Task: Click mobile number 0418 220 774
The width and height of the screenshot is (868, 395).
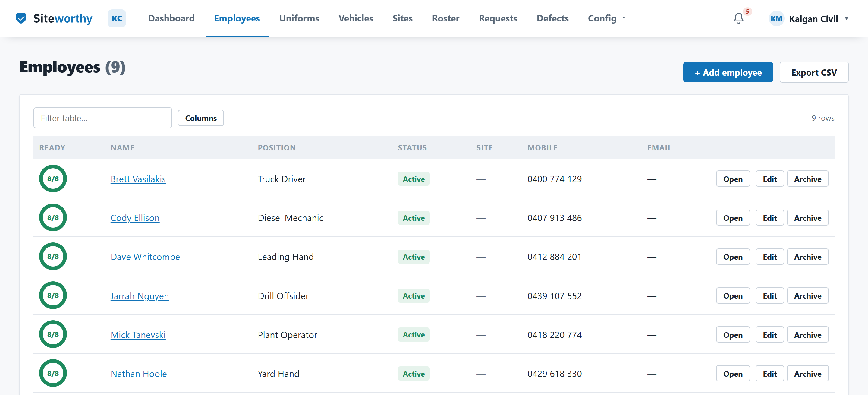Action: pos(554,335)
